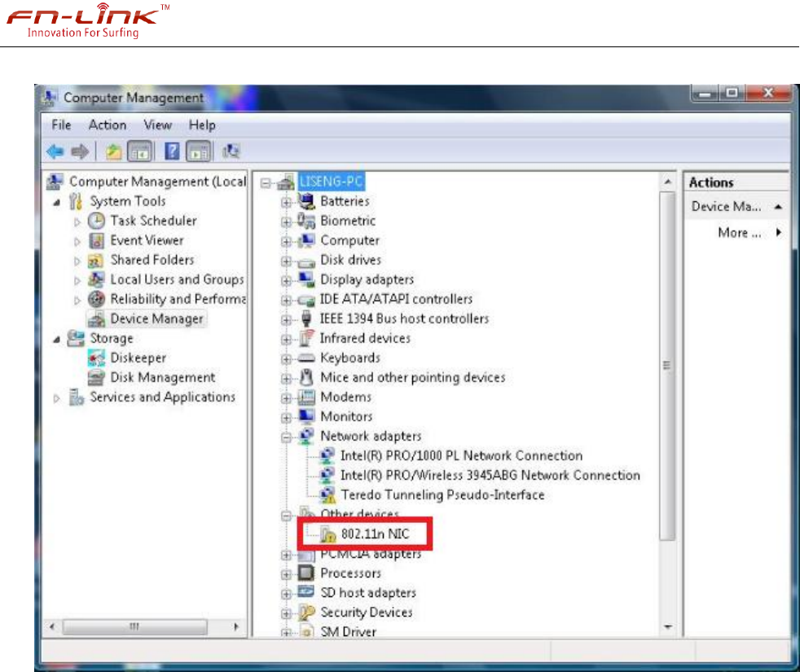Click the Back arrow toolbar icon

pyautogui.click(x=55, y=152)
